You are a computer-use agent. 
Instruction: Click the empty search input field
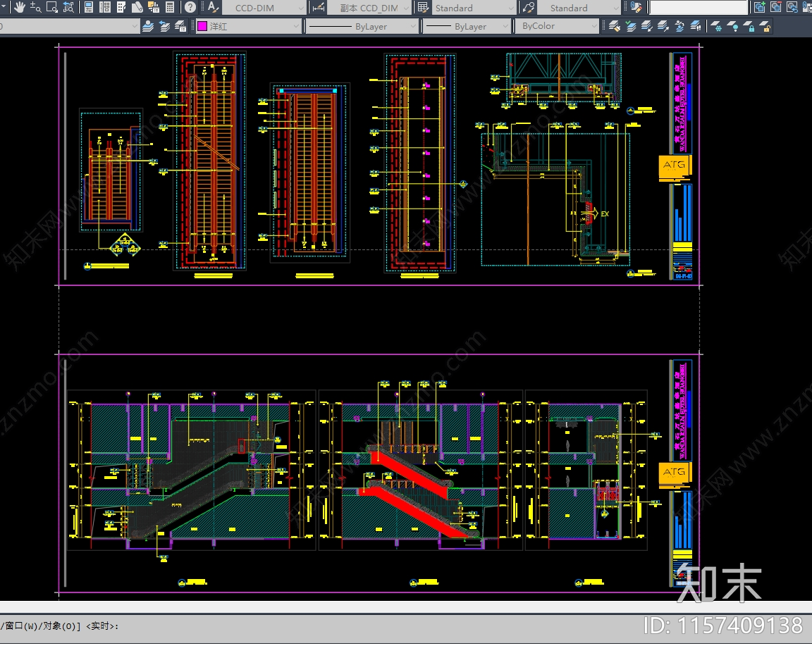(x=698, y=8)
